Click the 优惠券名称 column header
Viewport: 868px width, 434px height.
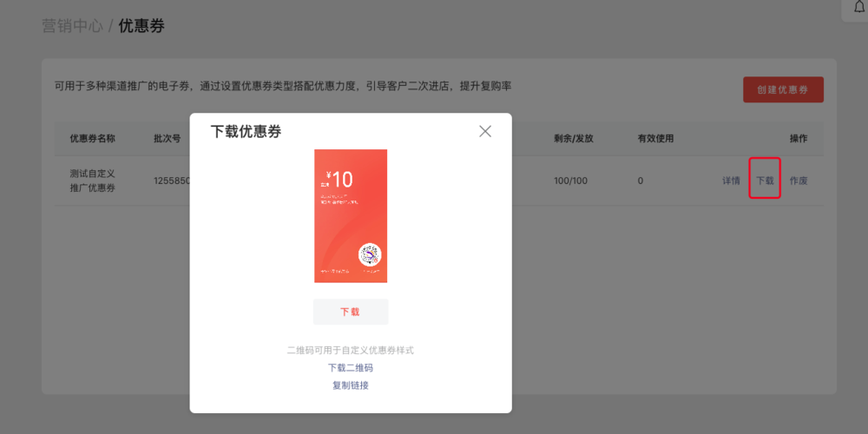pos(92,139)
